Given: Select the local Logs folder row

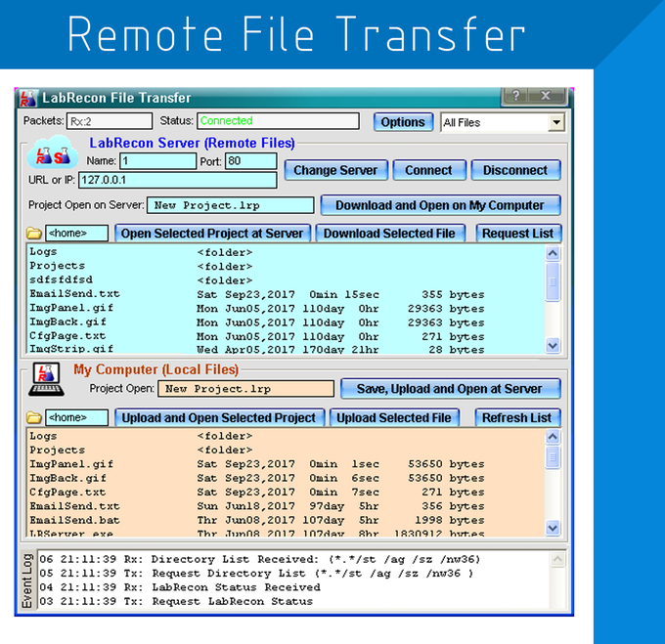Looking at the screenshot, I should 286,436.
